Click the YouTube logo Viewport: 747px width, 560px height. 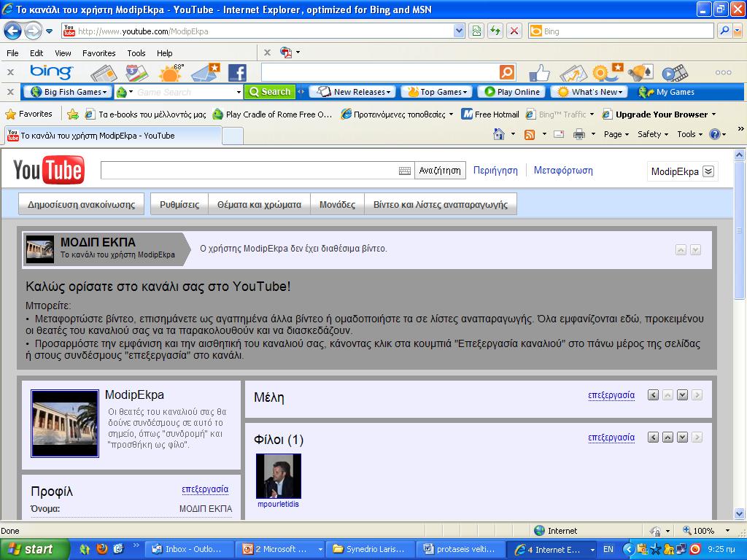[x=49, y=170]
